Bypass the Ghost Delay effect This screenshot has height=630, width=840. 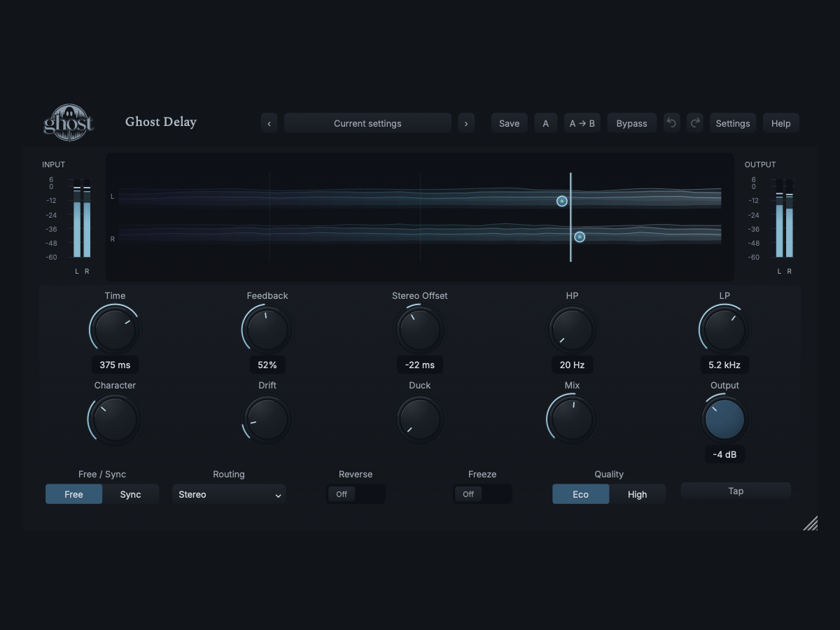631,123
